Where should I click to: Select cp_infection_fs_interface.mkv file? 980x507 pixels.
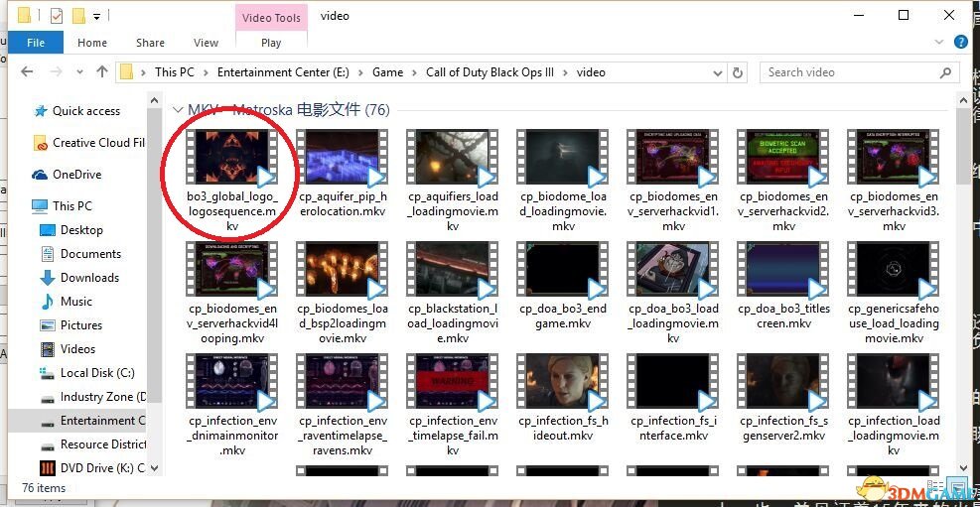coord(674,398)
